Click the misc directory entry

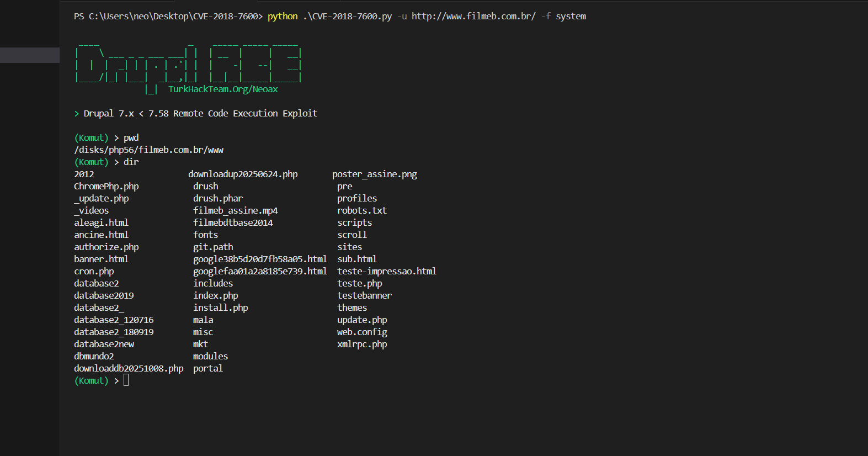coord(203,332)
